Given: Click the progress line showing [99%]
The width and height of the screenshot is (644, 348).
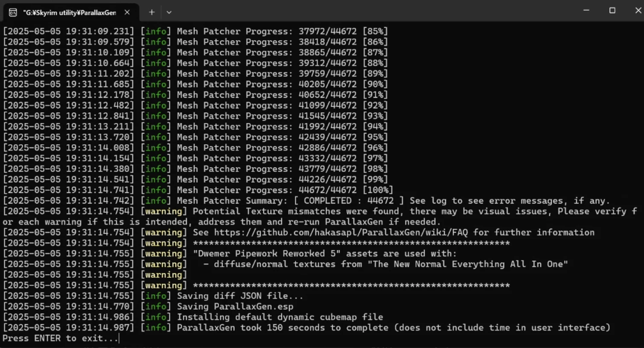Looking at the screenshot, I should (195, 179).
